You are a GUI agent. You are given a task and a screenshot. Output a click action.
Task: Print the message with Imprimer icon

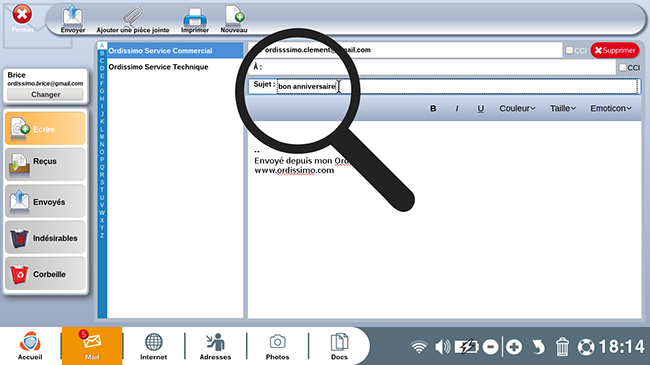click(195, 19)
